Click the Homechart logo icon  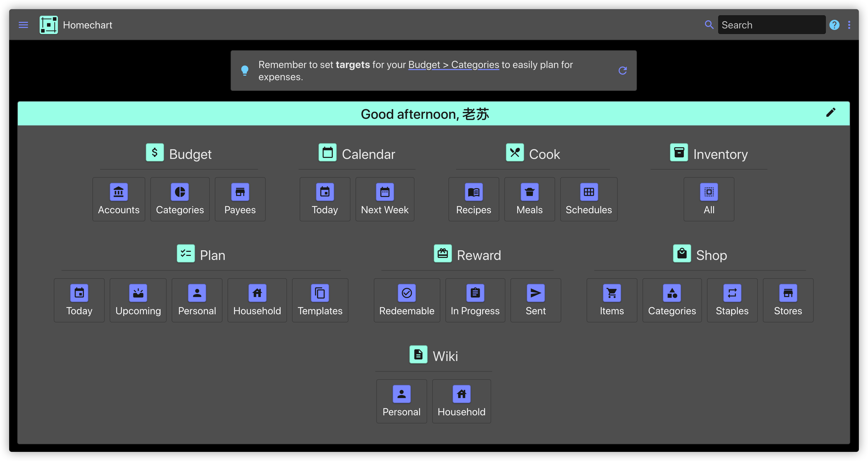[x=49, y=25]
